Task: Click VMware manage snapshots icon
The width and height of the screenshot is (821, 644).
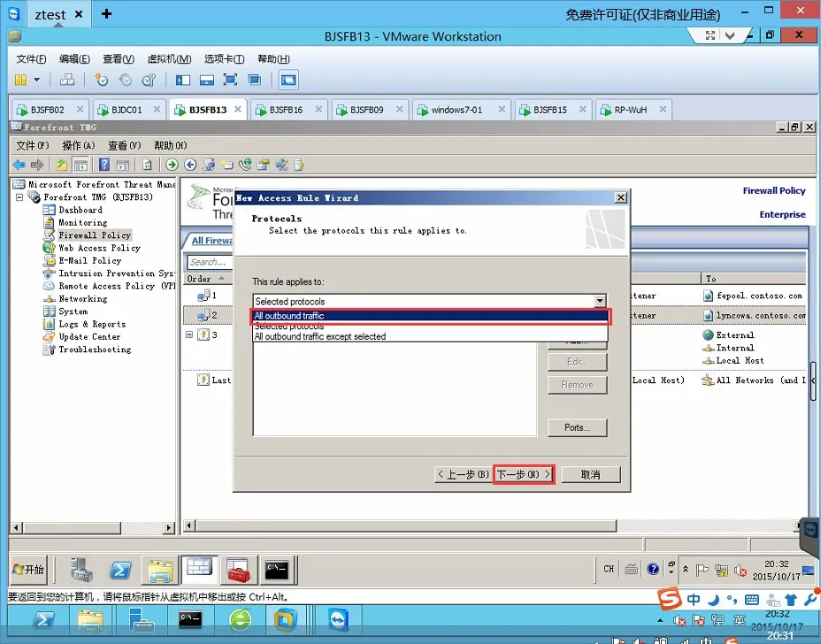Action: tap(150, 80)
